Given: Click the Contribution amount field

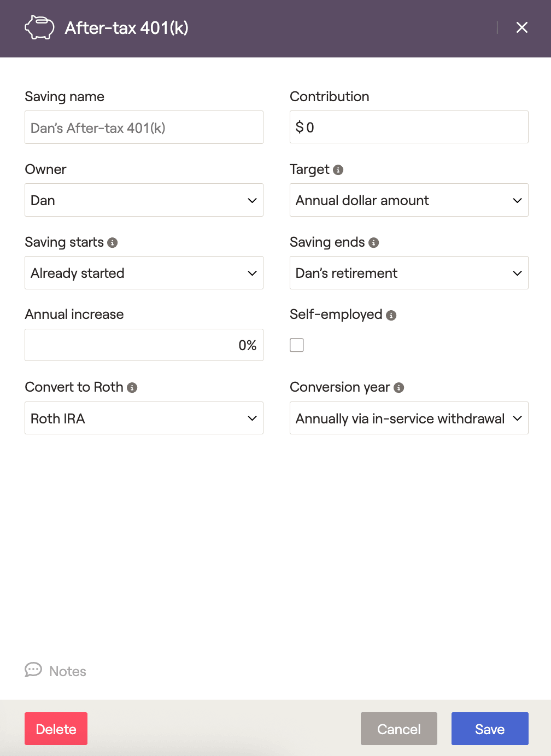Looking at the screenshot, I should [409, 127].
